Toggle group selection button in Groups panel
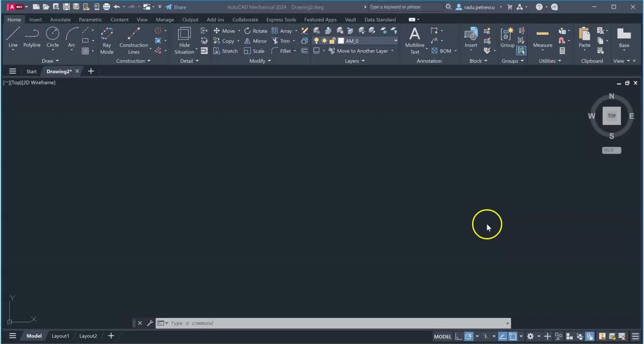 (521, 51)
